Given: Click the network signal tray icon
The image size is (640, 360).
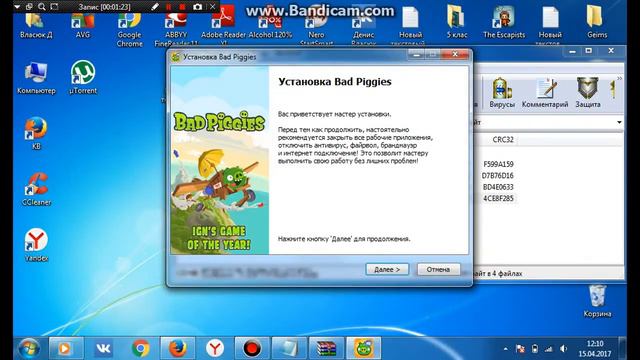Looking at the screenshot, I should [549, 349].
